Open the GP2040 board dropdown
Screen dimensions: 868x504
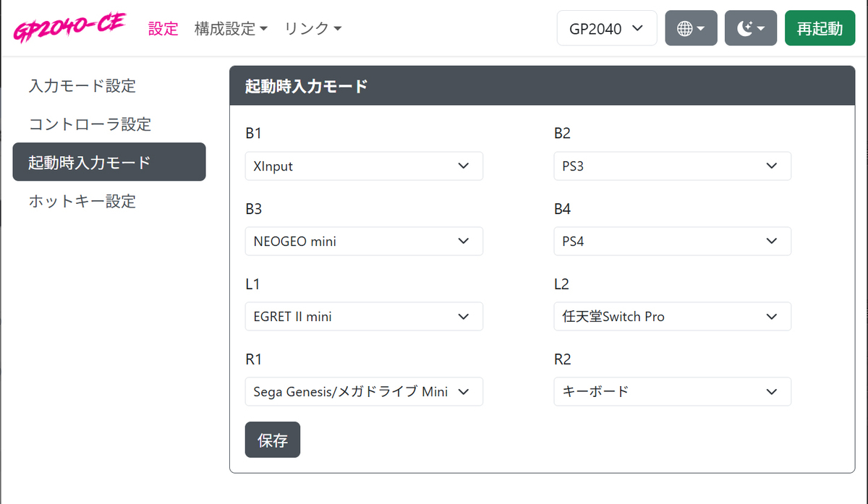pyautogui.click(x=607, y=28)
